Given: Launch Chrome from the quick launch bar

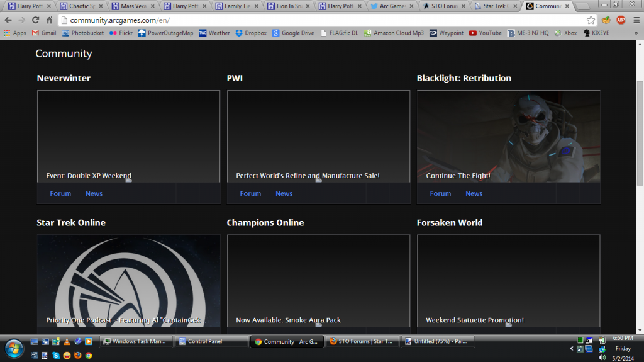Looking at the screenshot, I should pos(88,356).
